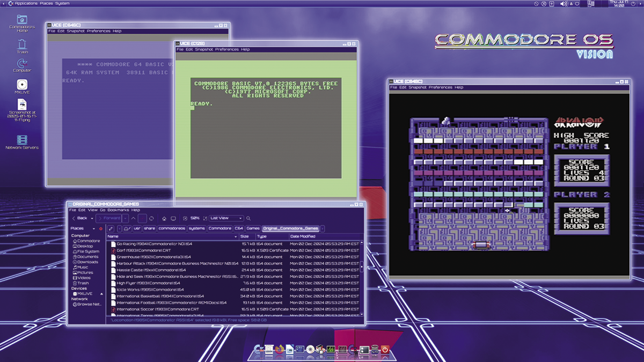644x362 pixels.
Task: Click the Commodore logo at dock's left end
Action: tap(258, 350)
